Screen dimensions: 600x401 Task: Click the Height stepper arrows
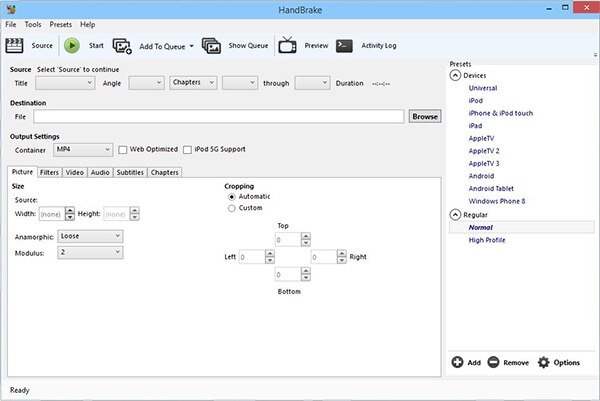134,214
